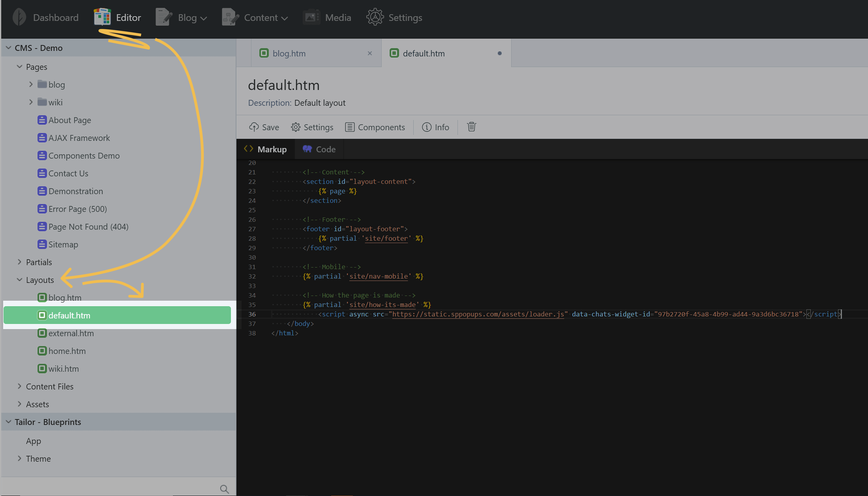868x496 pixels.
Task: Click the Info circle icon
Action: coord(427,127)
